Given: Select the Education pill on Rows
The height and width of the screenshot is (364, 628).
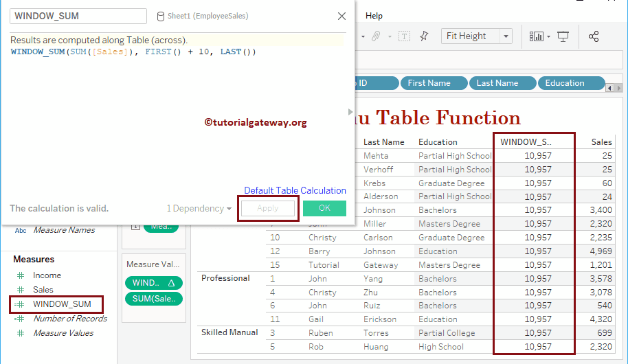Looking at the screenshot, I should coord(571,83).
